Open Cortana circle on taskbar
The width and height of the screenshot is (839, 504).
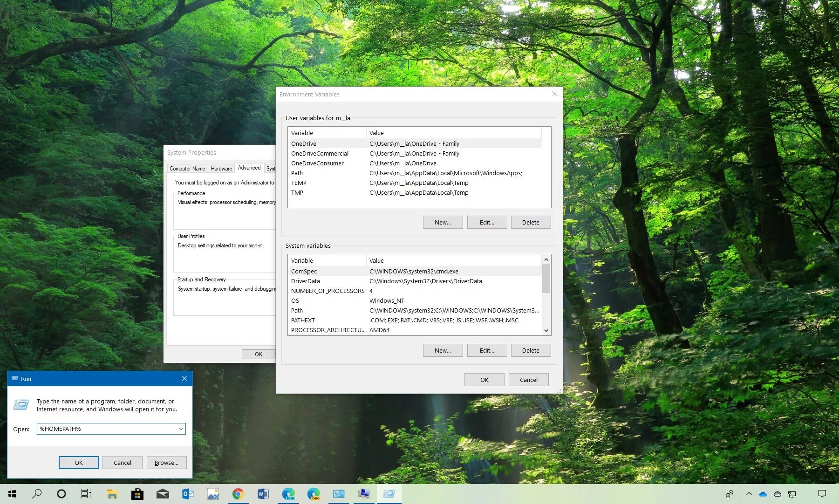[x=61, y=494]
